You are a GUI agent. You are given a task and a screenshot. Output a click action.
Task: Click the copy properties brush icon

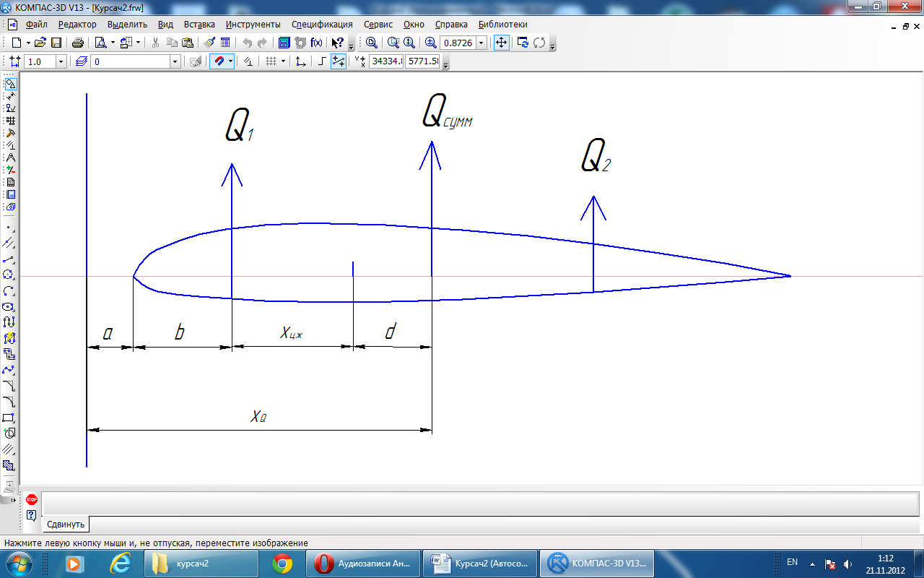(x=209, y=43)
